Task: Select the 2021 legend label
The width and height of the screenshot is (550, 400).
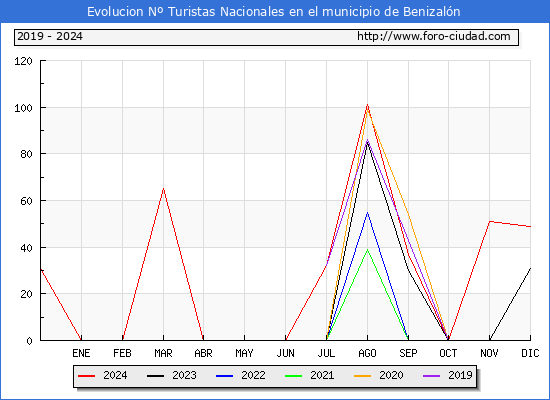Action: (x=322, y=375)
